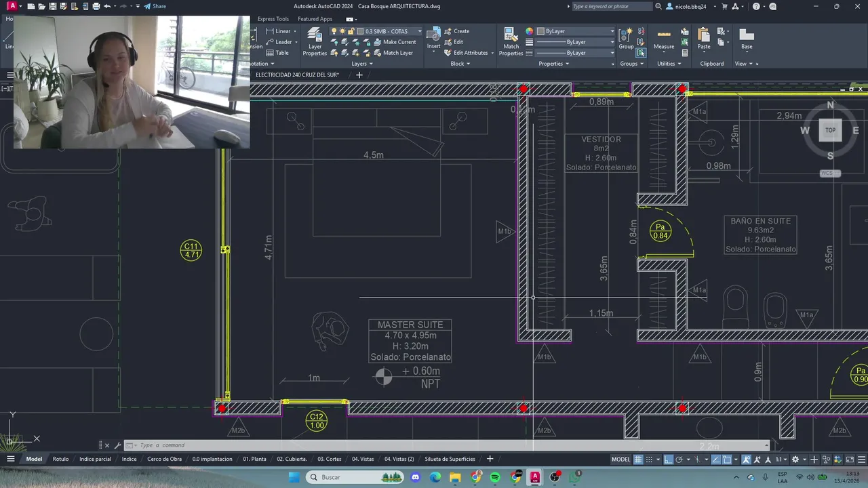
Task: Open the layout tabs hamburger menu
Action: (x=11, y=459)
